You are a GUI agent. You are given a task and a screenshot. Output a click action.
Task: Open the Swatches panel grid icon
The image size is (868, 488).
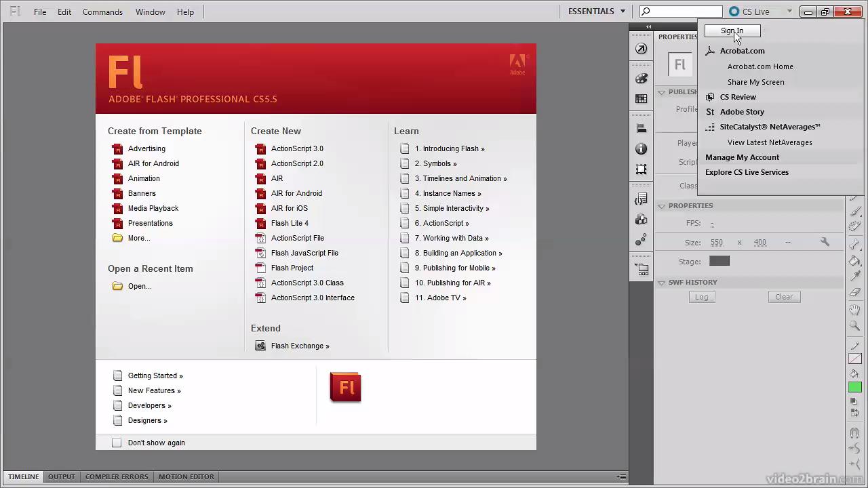pos(642,99)
